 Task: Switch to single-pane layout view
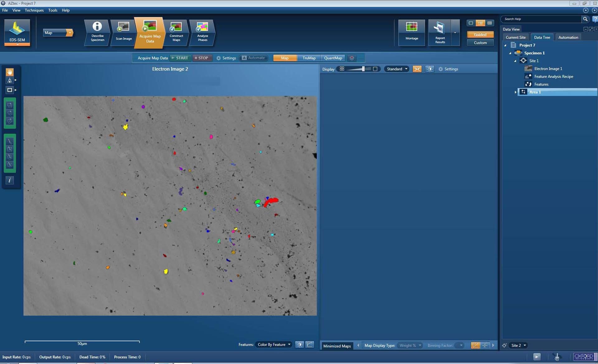click(x=471, y=23)
